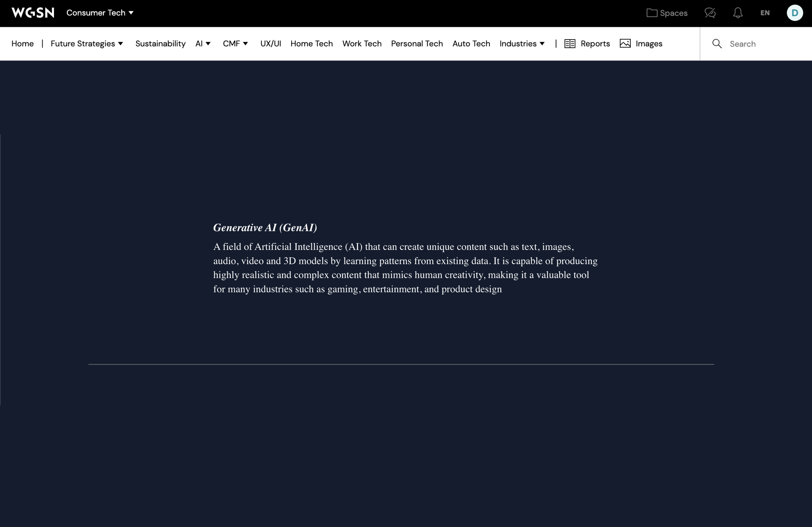
Task: Expand the CMF dropdown
Action: pyautogui.click(x=235, y=43)
